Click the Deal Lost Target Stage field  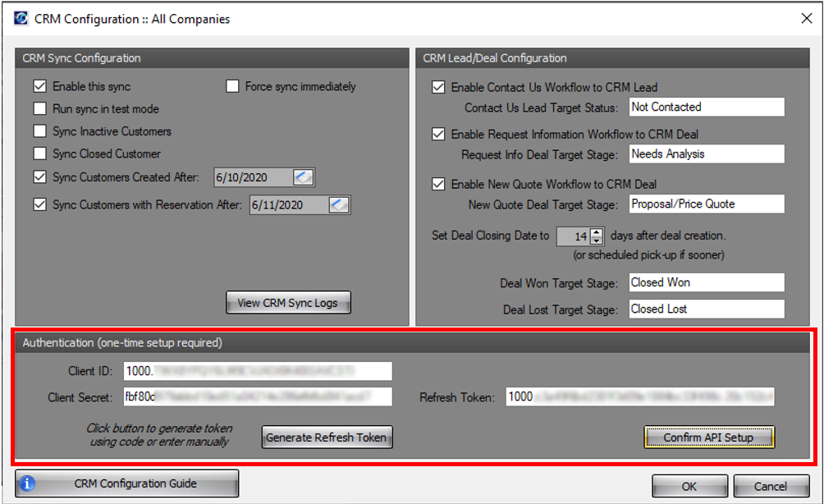click(707, 309)
